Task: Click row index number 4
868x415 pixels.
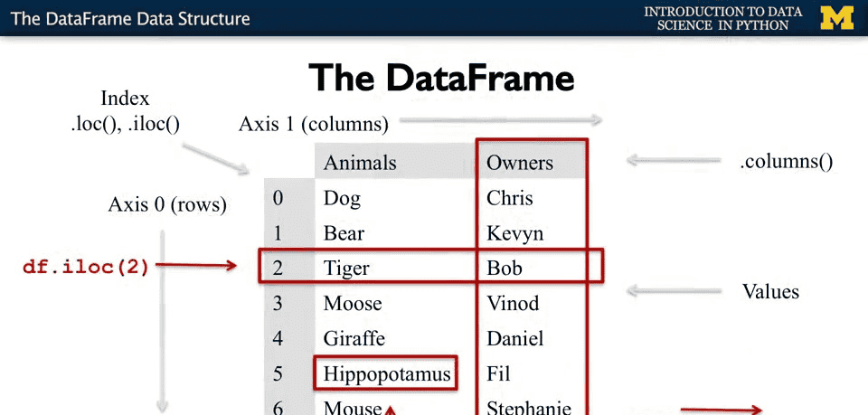Action: pos(278,338)
